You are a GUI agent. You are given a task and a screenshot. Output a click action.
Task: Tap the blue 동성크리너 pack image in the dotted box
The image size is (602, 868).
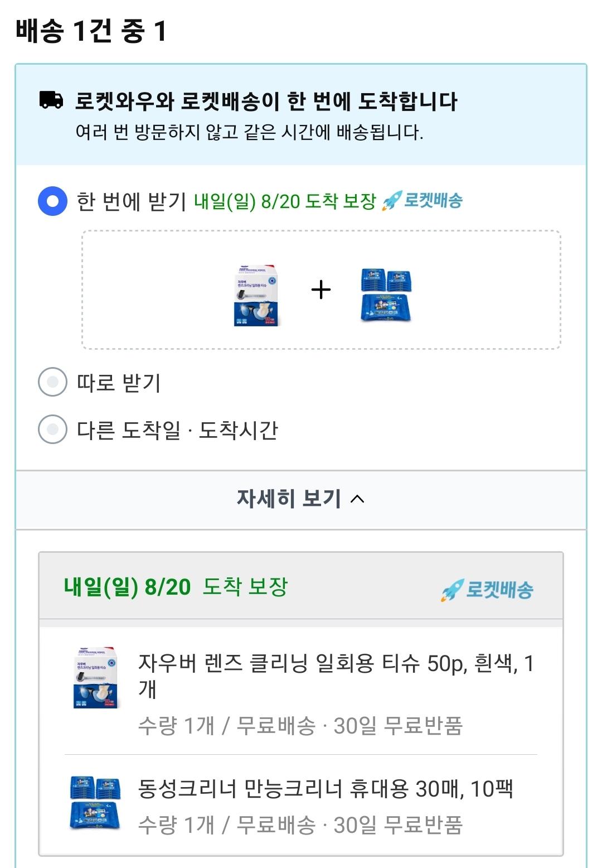386,295
